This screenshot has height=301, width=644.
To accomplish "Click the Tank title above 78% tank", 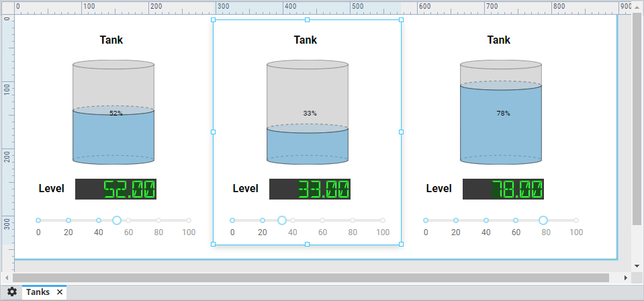I will click(498, 40).
